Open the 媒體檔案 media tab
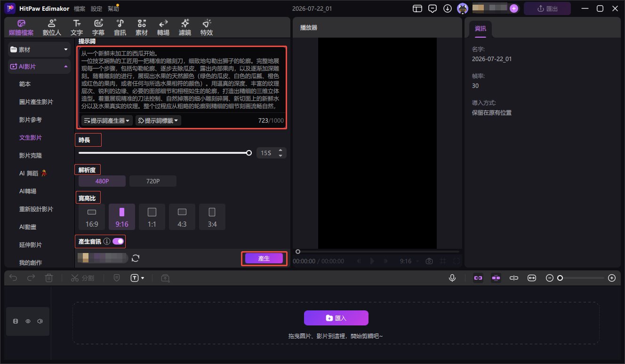This screenshot has height=364, width=625. [21, 28]
